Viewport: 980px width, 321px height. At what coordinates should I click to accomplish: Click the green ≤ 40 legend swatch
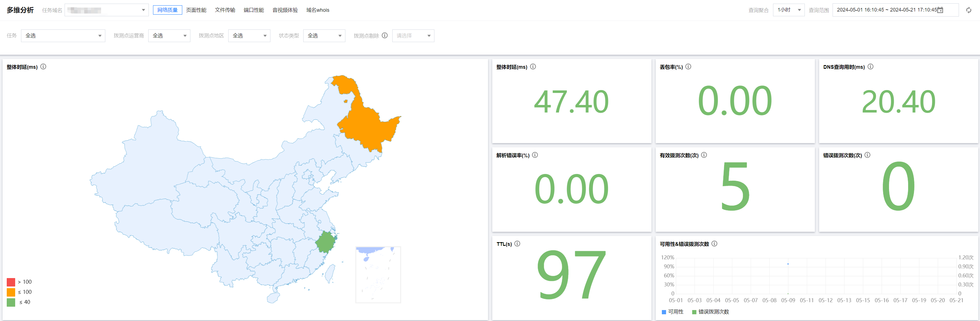[x=11, y=302]
